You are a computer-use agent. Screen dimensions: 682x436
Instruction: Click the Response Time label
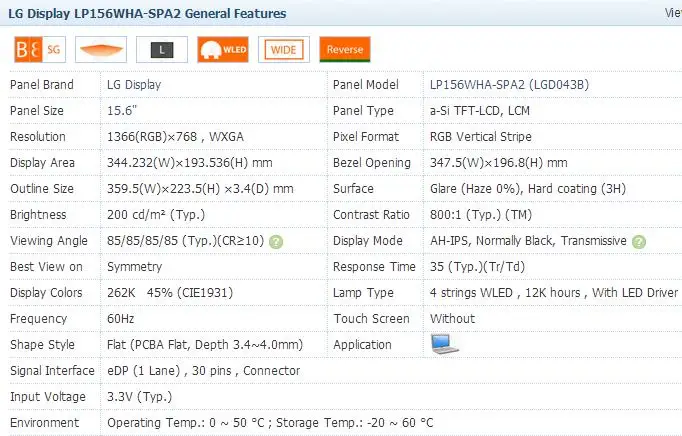(374, 266)
